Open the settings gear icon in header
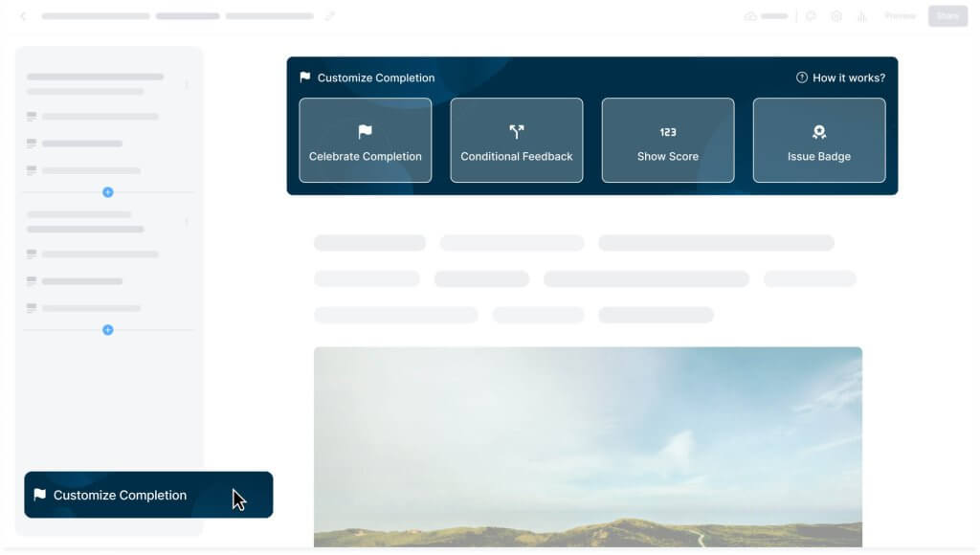Screen dimensions: 980x555 click(x=836, y=16)
